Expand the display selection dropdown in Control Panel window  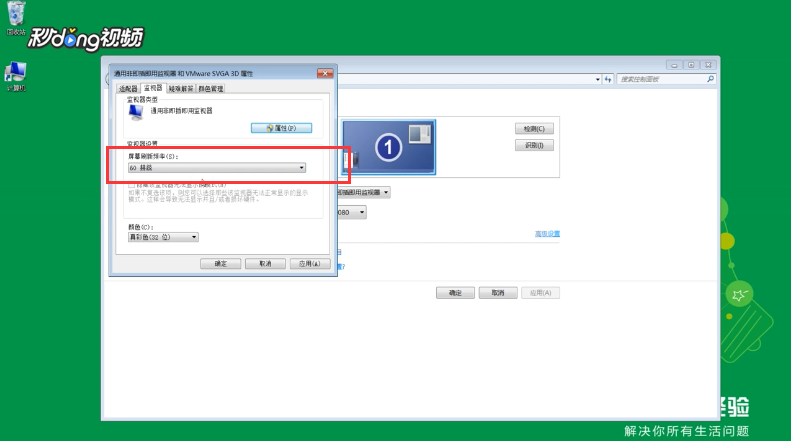click(364, 192)
